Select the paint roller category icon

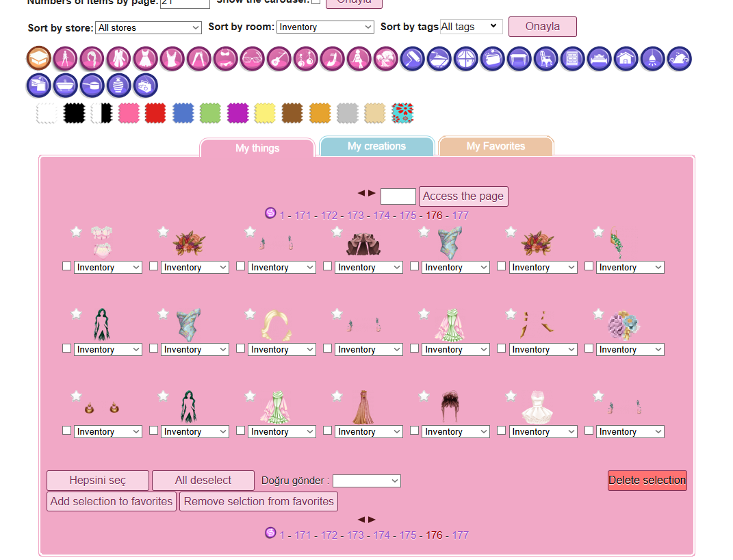tap(412, 59)
